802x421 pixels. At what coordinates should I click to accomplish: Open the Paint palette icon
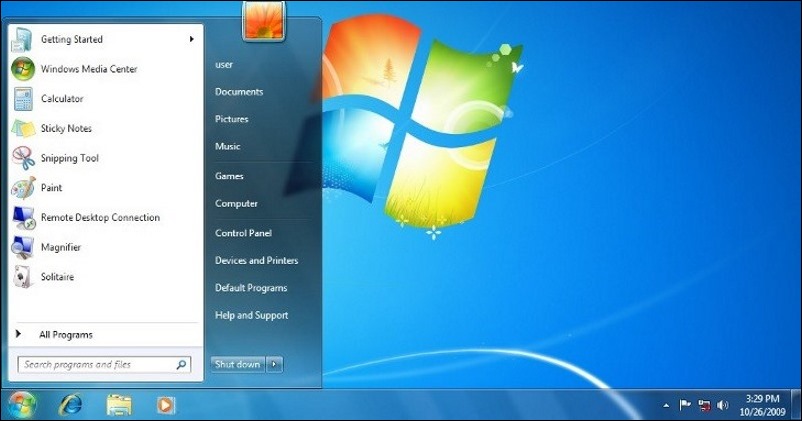tap(23, 188)
